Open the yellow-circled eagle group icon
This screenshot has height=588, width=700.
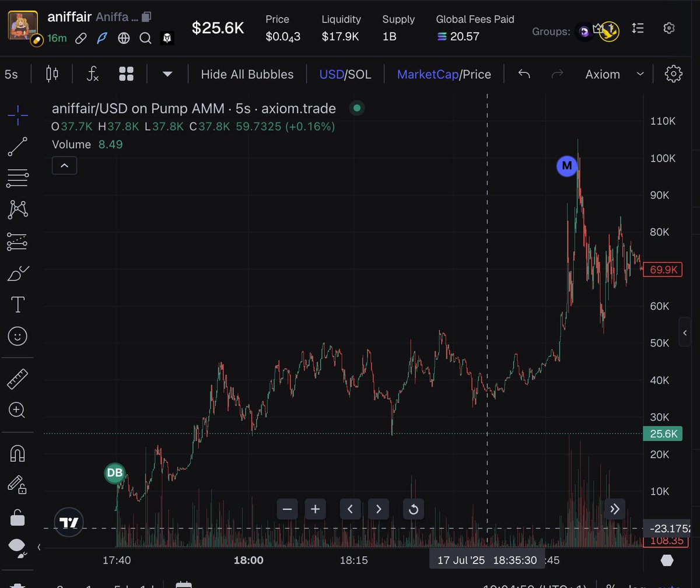click(x=610, y=31)
